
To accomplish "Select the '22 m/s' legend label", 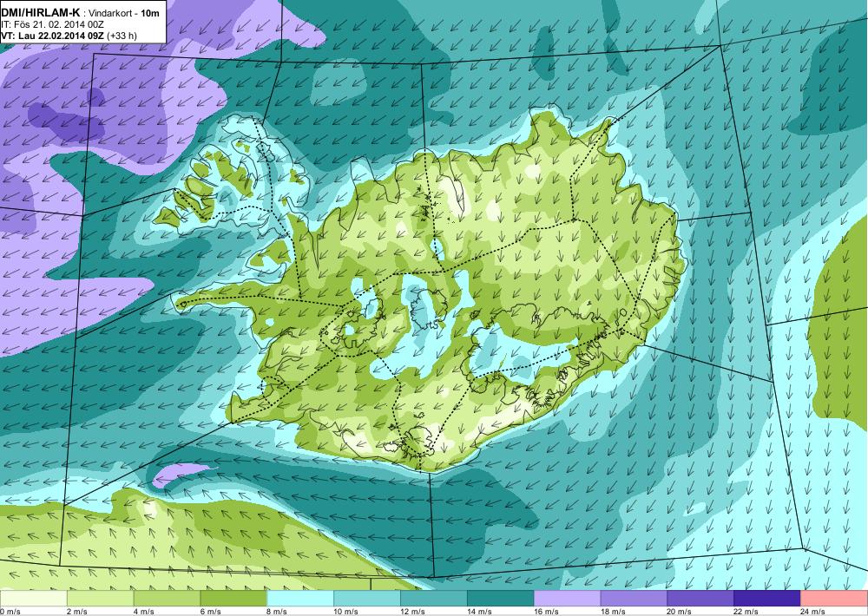I will click(x=746, y=612).
